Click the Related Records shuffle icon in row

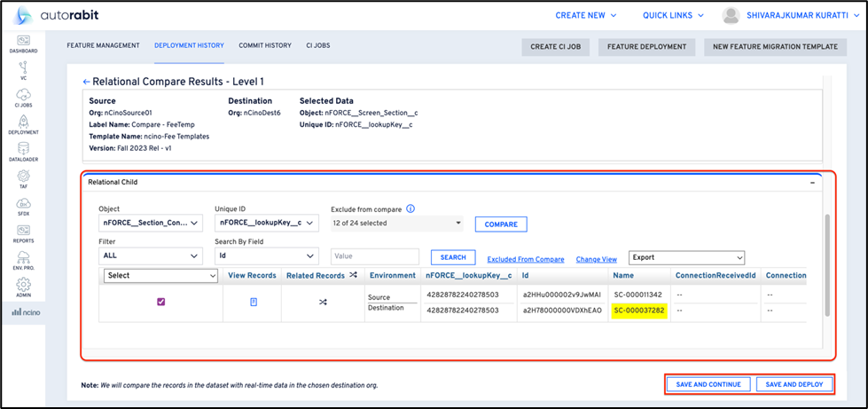click(323, 302)
